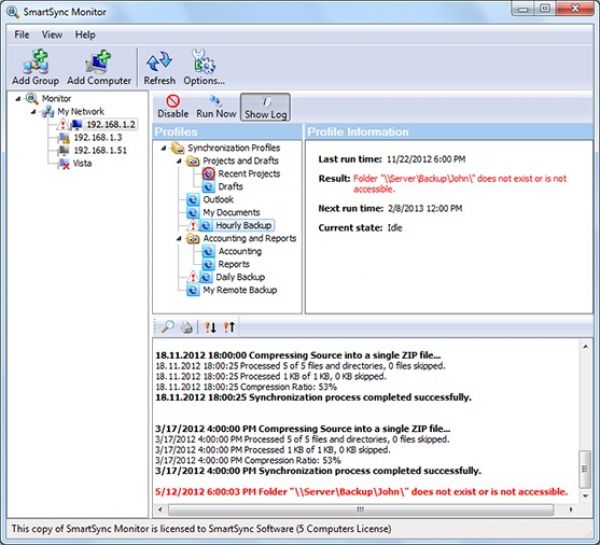Click the log vertical scrollbar down arrow
The width and height of the screenshot is (600, 545).
tap(585, 496)
